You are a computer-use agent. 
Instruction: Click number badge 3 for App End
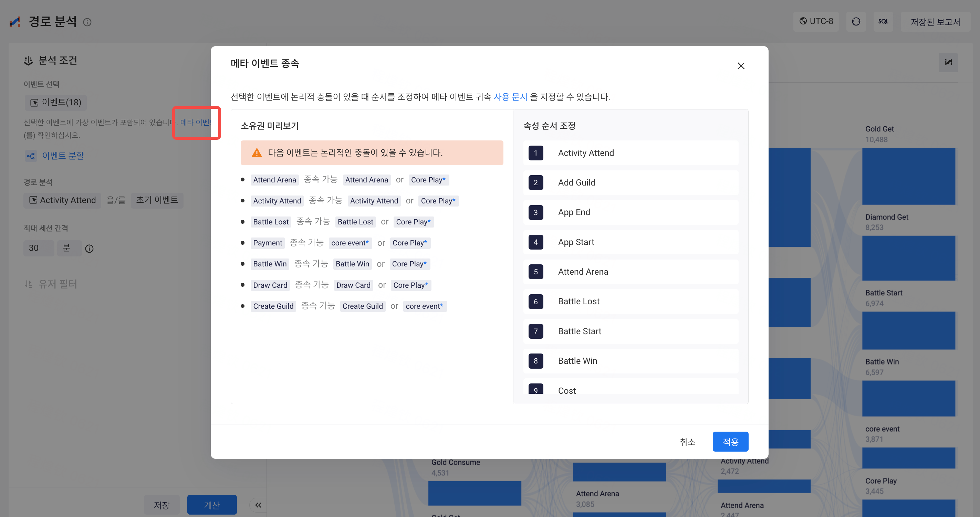[535, 212]
